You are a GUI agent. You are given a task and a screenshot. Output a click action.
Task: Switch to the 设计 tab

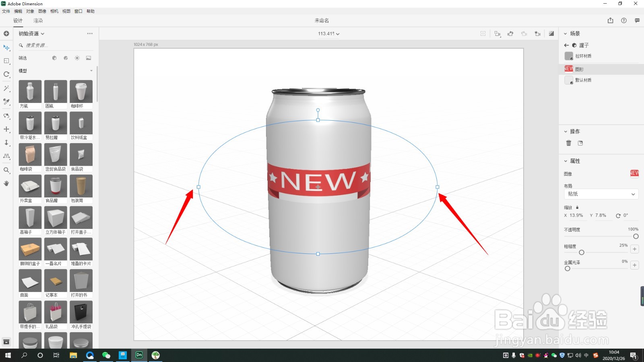18,21
